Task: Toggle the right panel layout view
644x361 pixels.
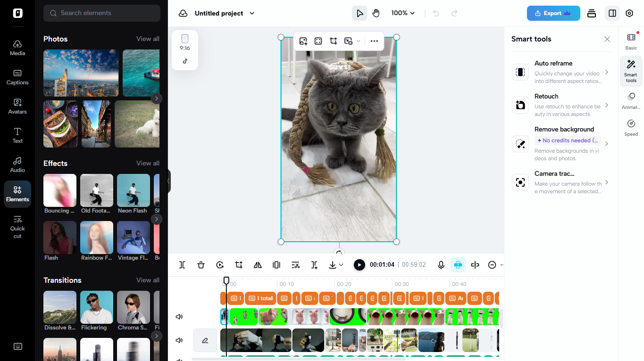Action: [x=612, y=13]
